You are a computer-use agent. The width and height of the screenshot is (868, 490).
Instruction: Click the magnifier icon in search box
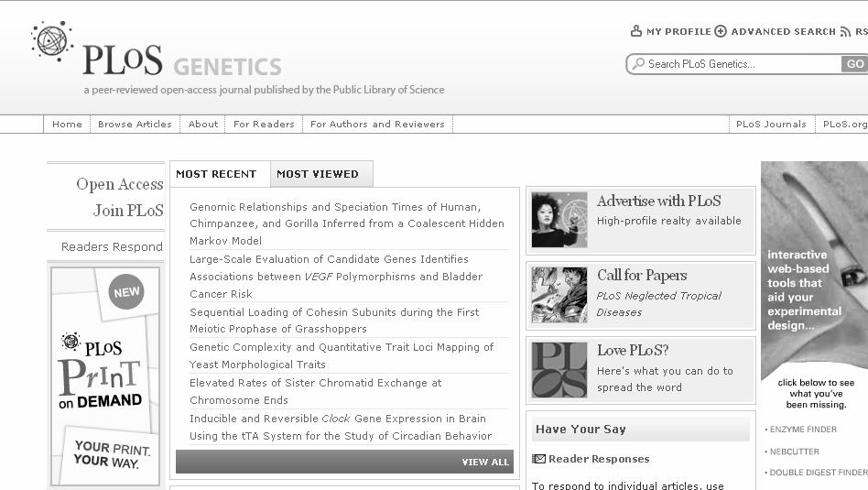point(638,64)
